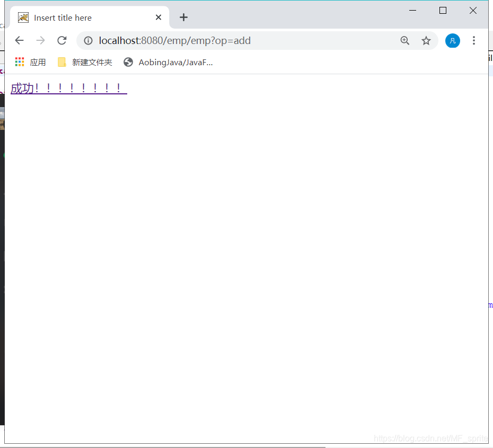Open the 应用 apps shortcut

click(31, 62)
